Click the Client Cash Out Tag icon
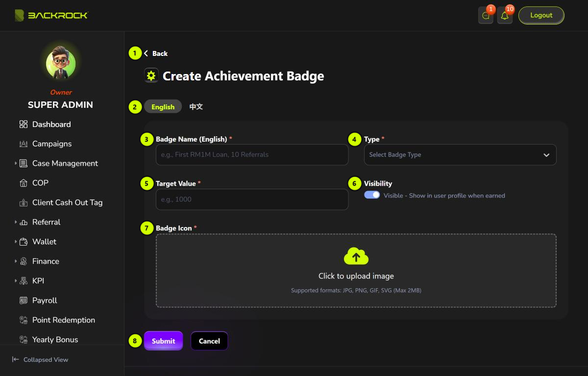This screenshot has height=376, width=588. click(x=24, y=203)
